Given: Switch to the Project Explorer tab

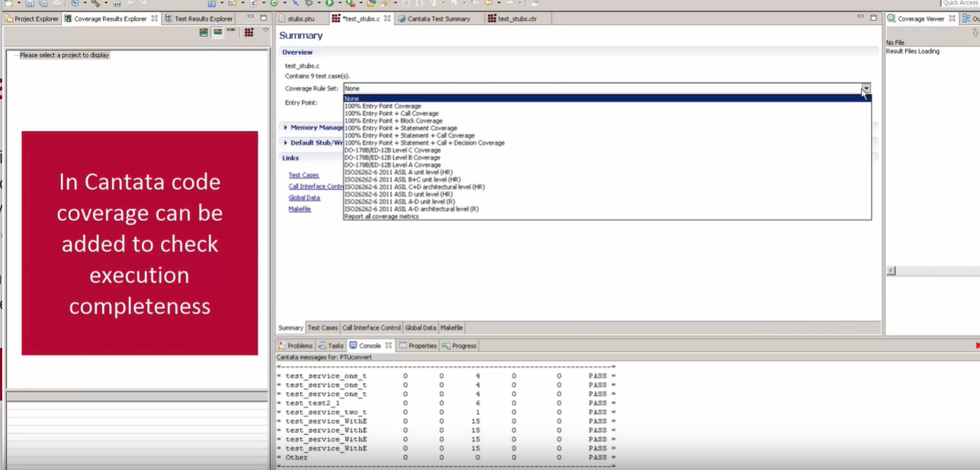Looking at the screenshot, I should 32,18.
